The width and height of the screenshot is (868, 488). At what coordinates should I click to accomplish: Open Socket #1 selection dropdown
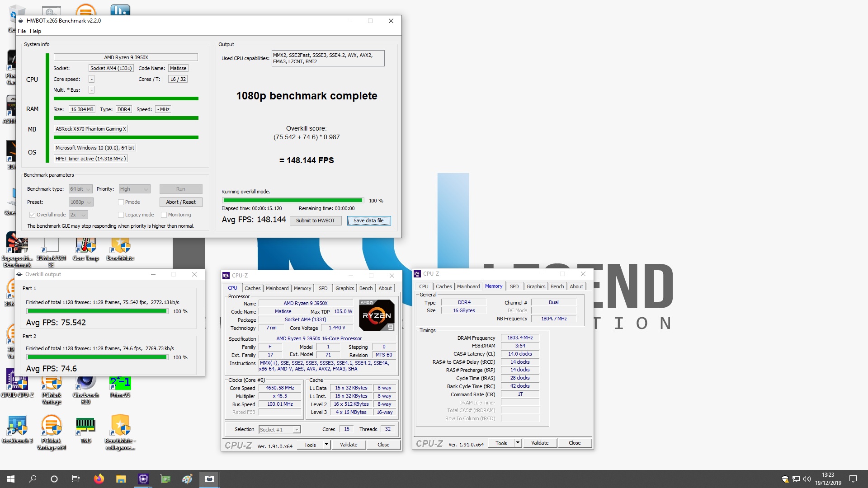(x=280, y=429)
